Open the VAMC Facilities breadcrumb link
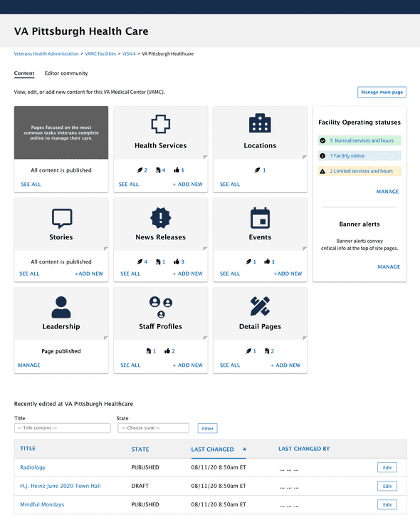 coord(100,54)
